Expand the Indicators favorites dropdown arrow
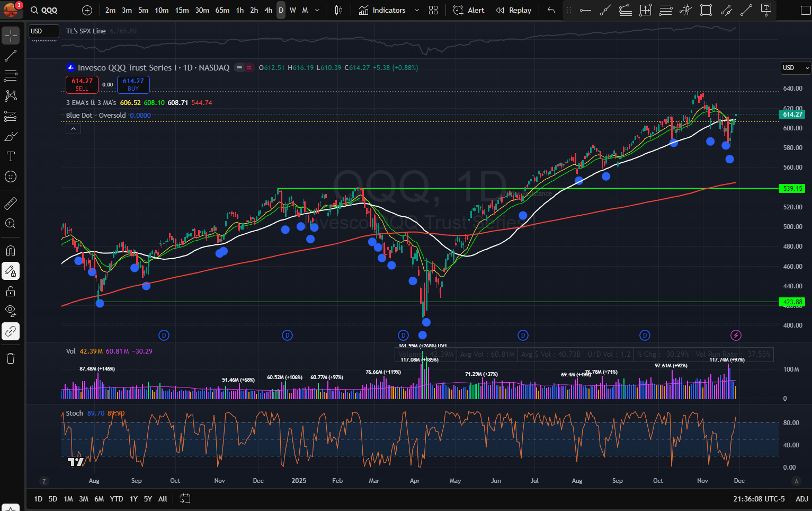The width and height of the screenshot is (812, 511). coord(416,10)
